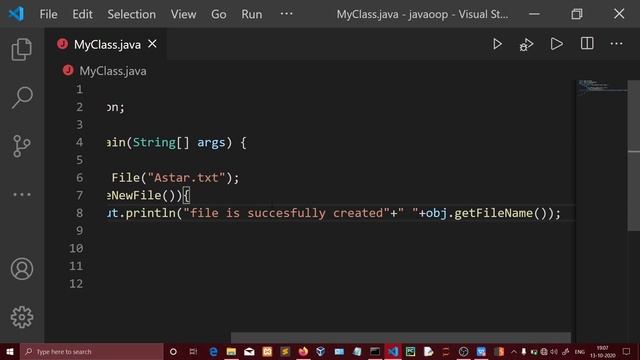This screenshot has width=640, height=360.
Task: Open Task View on taskbar
Action: (193, 351)
